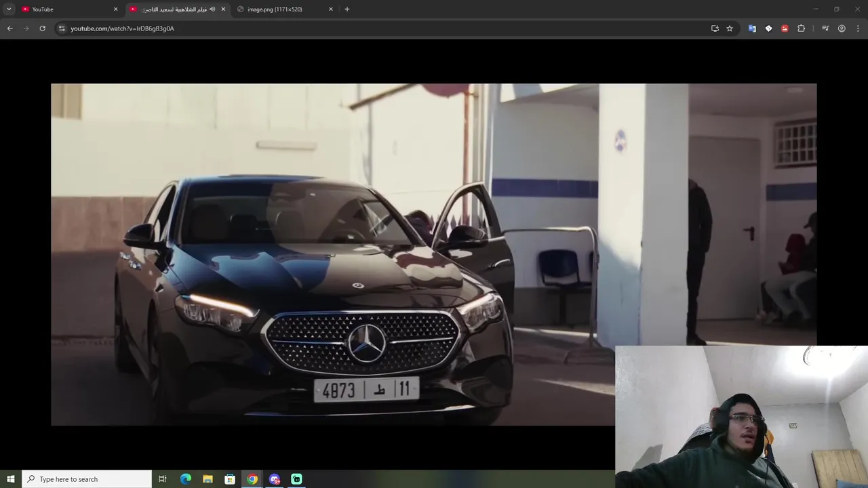868x488 pixels.
Task: Open the tab search dropdown arrow
Action: (x=9, y=9)
